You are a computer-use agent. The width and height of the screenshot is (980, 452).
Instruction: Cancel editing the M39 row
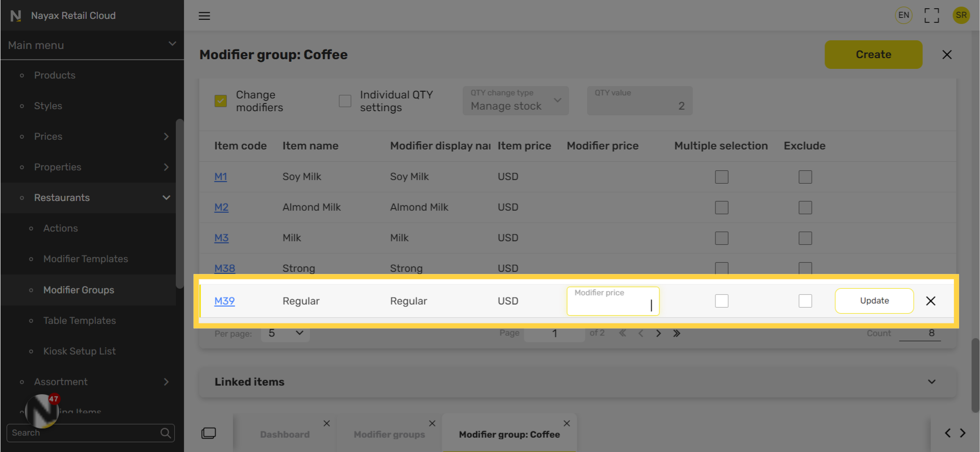tap(931, 301)
